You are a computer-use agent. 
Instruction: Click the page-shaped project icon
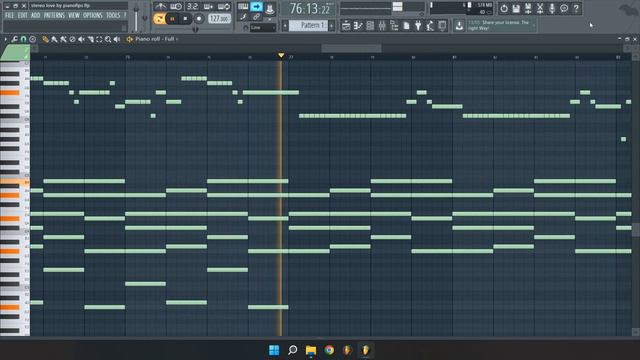tap(406, 26)
